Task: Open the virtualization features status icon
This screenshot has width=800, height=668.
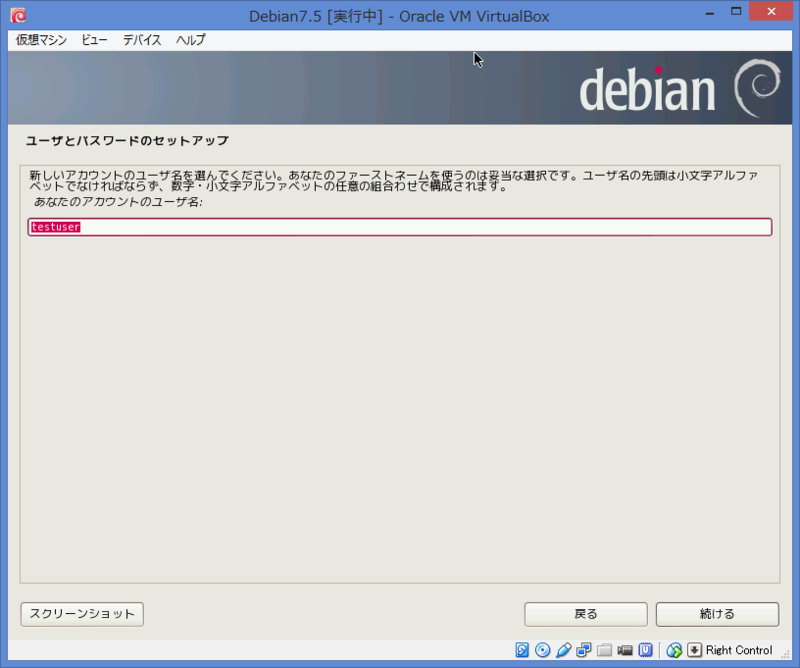Action: click(644, 649)
